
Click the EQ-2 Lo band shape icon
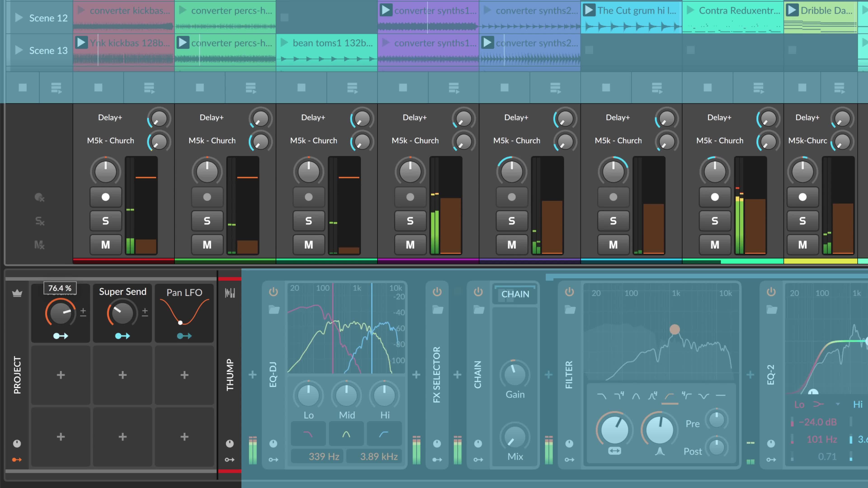pyautogui.click(x=818, y=404)
